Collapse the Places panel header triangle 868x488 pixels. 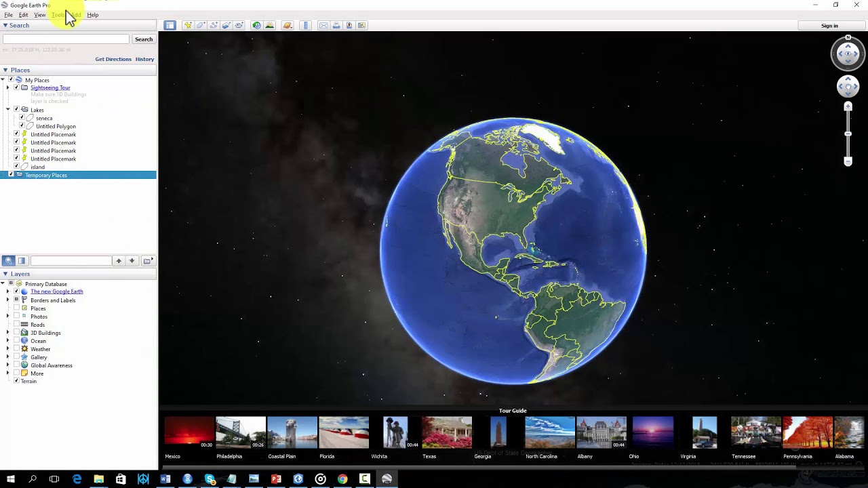coord(5,70)
